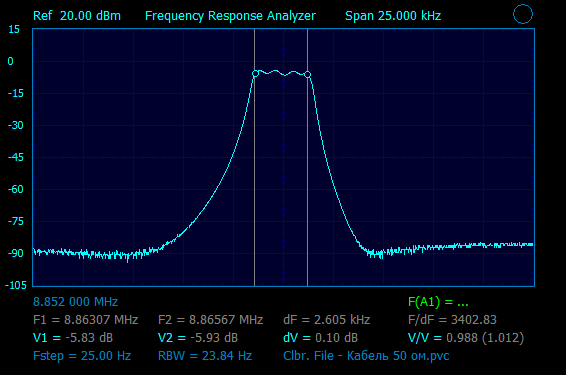
Task: Open the Clbr. File calibration entry
Action: pyautogui.click(x=366, y=356)
